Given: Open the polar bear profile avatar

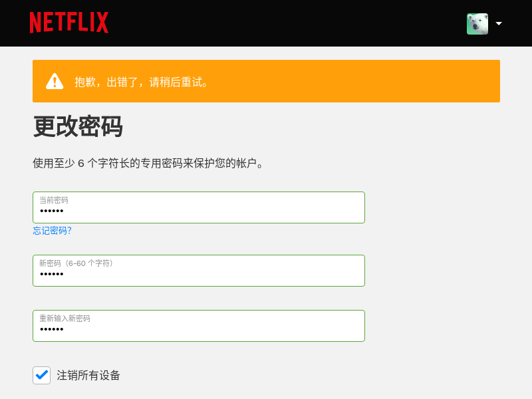Looking at the screenshot, I should tap(477, 24).
